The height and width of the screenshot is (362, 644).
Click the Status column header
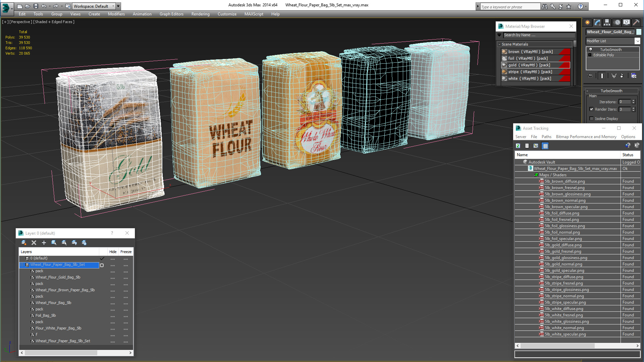[630, 155]
